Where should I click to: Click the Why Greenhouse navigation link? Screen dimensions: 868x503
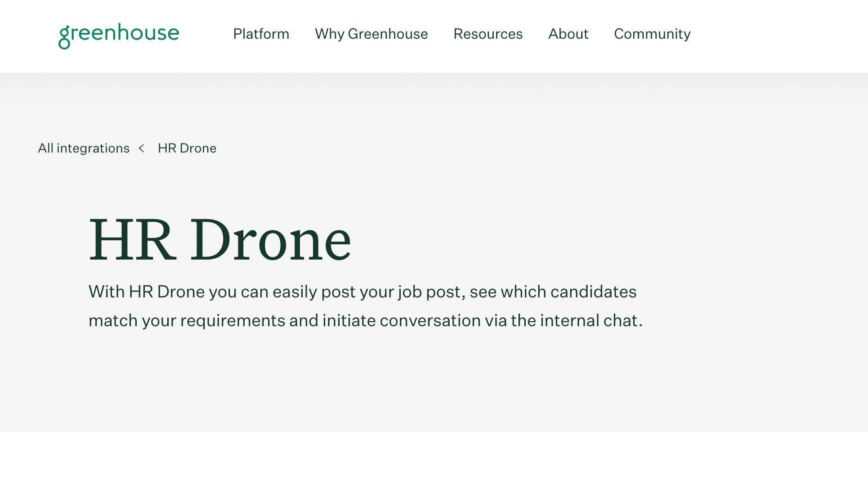click(371, 34)
